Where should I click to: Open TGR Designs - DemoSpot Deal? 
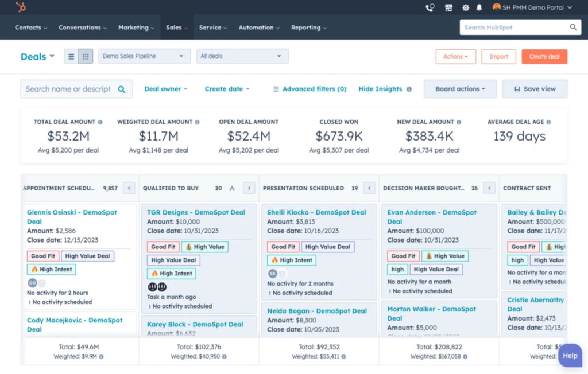[196, 212]
